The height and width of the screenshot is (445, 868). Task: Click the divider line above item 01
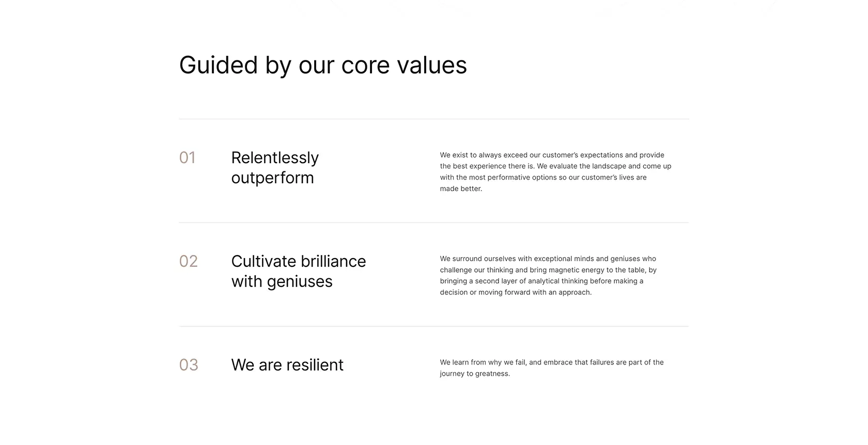click(x=434, y=119)
